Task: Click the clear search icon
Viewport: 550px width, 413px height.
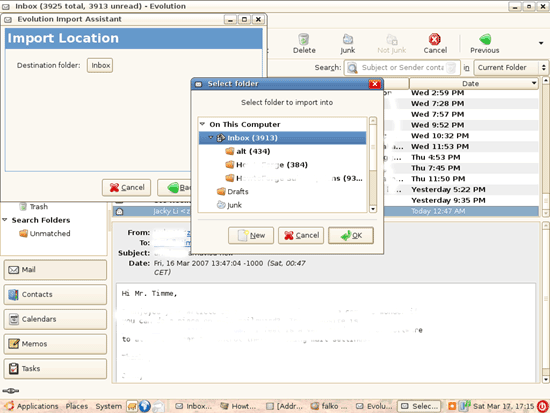Action: point(452,67)
